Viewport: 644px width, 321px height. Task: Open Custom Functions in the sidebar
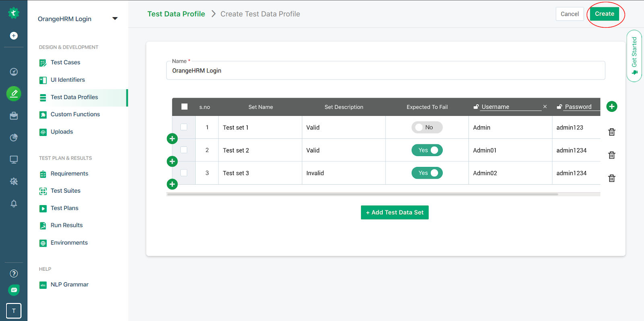click(x=75, y=114)
